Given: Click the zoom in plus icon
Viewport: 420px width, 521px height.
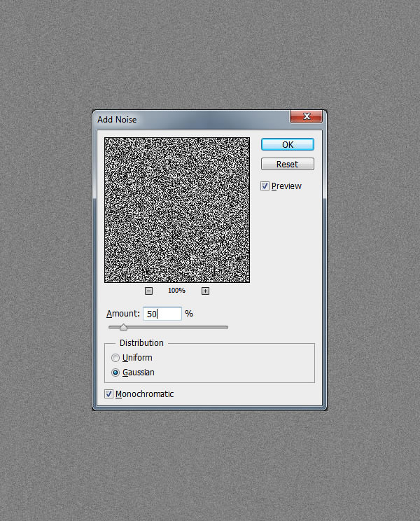Looking at the screenshot, I should (x=205, y=291).
